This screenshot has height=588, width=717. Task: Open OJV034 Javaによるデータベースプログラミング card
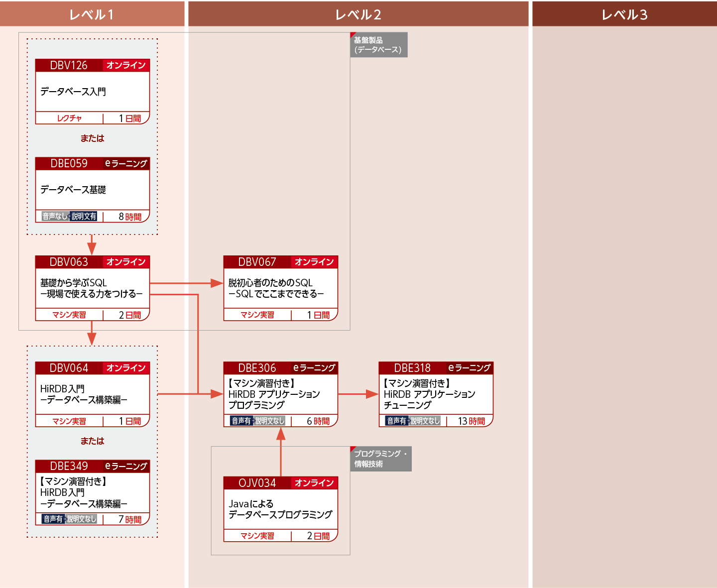(x=281, y=509)
